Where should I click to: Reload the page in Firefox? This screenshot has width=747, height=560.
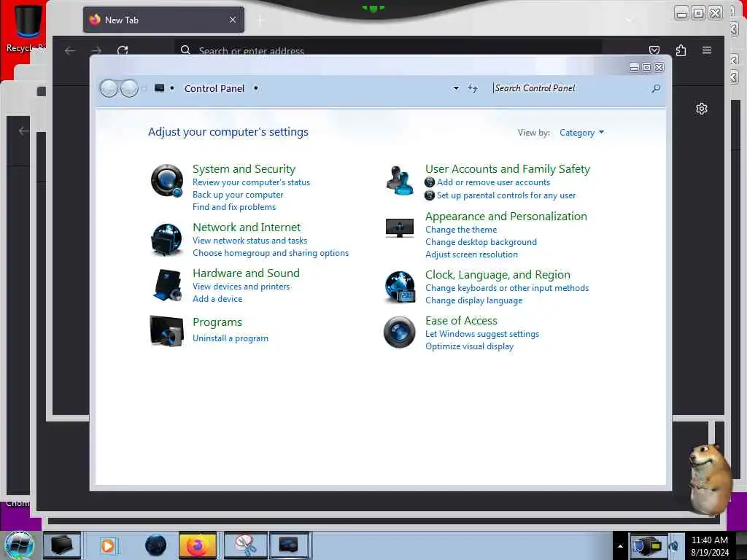[123, 50]
